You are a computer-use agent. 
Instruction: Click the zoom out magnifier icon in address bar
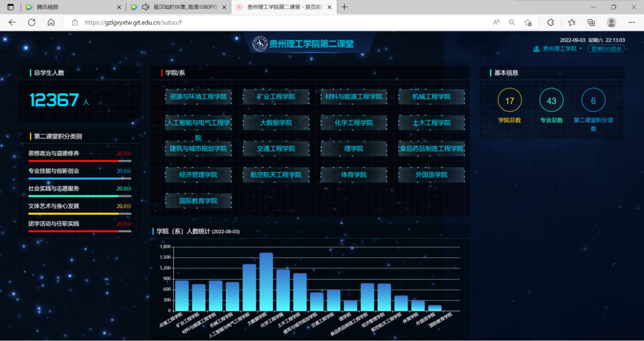[x=512, y=22]
